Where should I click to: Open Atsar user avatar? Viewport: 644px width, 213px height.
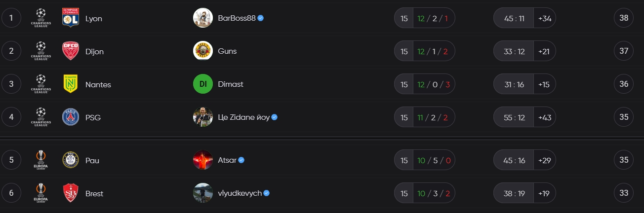(x=203, y=160)
